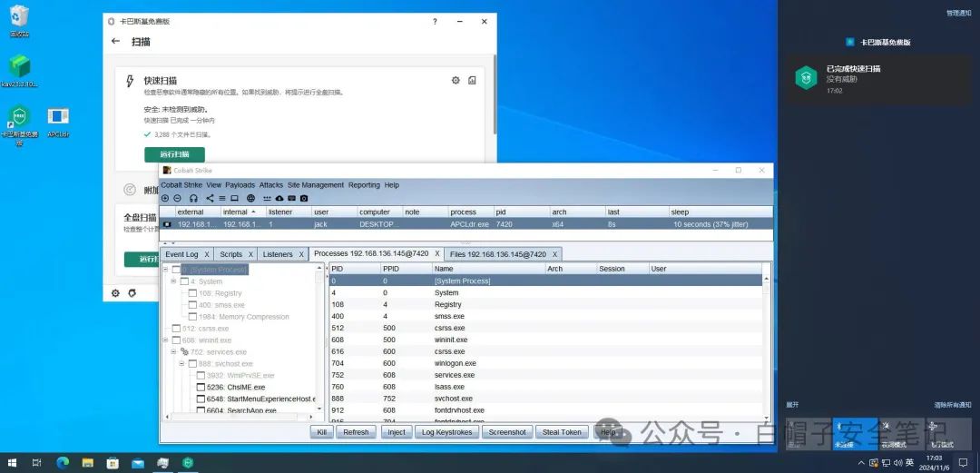Open the scan report icon next to the gear

472,81
